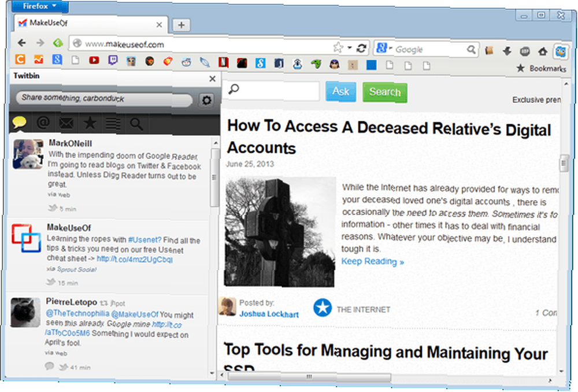Close the MakeUseOf tab
The image size is (578, 392).
[x=160, y=25]
